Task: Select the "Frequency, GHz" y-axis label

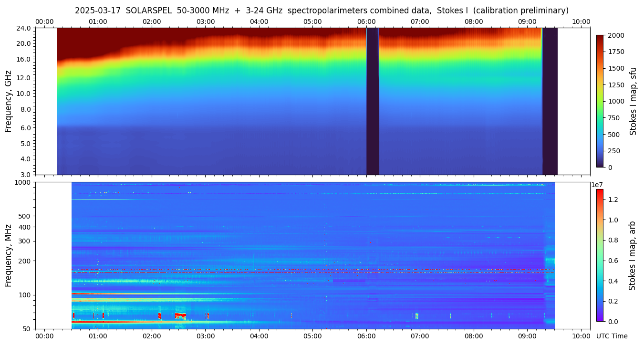Action: [x=8, y=101]
